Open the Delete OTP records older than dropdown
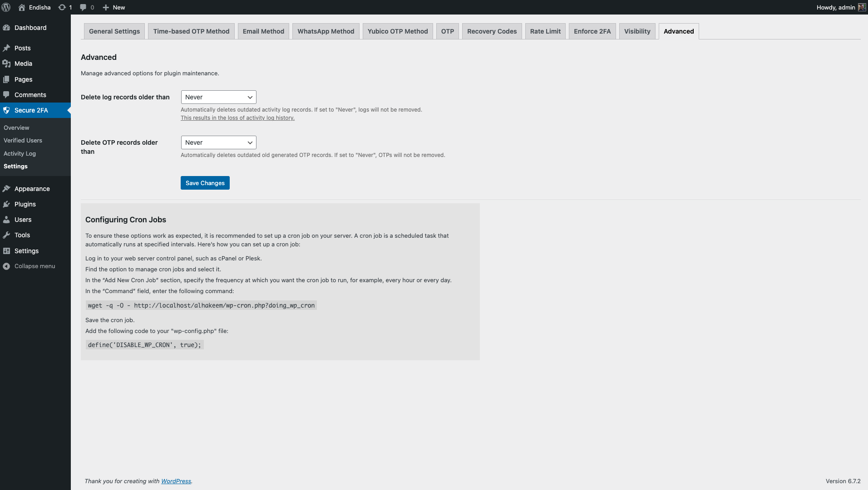Viewport: 868px width, 490px height. tap(218, 142)
